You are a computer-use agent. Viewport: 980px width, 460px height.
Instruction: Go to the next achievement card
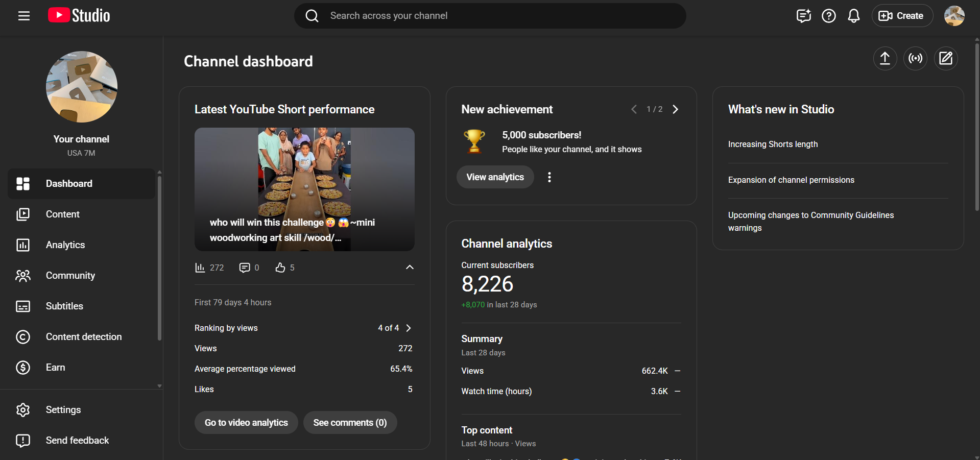click(x=676, y=109)
